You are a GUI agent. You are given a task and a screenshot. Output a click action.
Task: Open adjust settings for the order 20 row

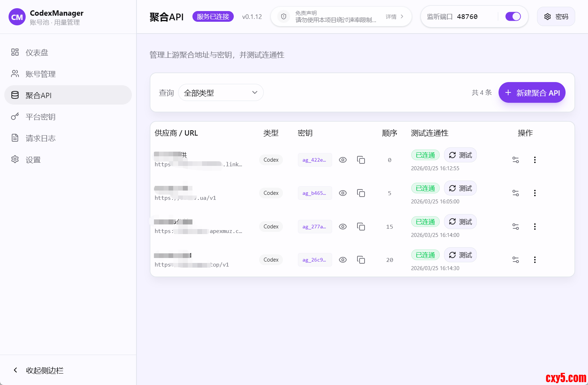pyautogui.click(x=515, y=260)
